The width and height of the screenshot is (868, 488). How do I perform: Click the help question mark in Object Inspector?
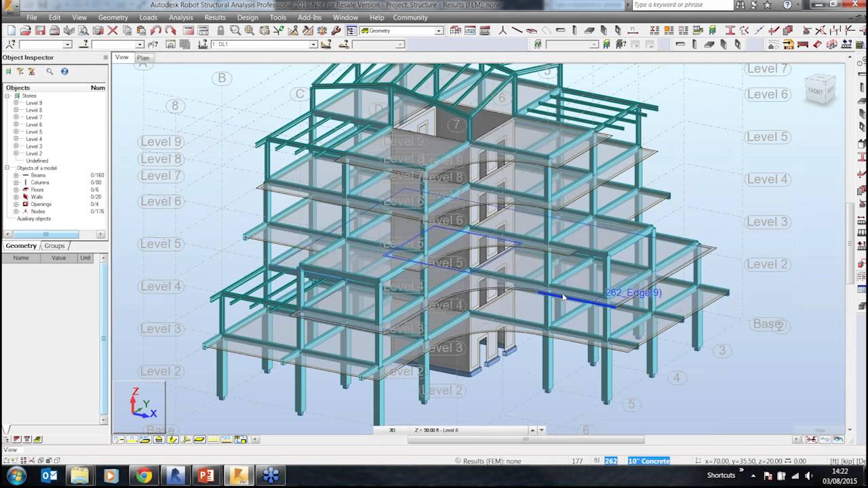(64, 71)
